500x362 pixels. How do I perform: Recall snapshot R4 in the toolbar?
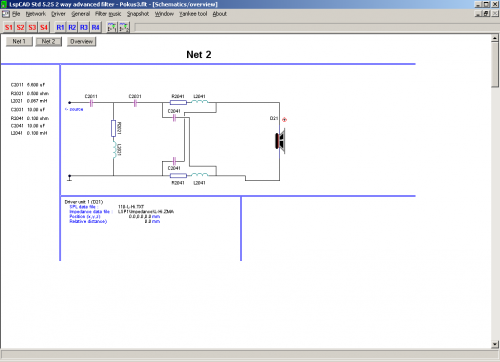pos(95,27)
